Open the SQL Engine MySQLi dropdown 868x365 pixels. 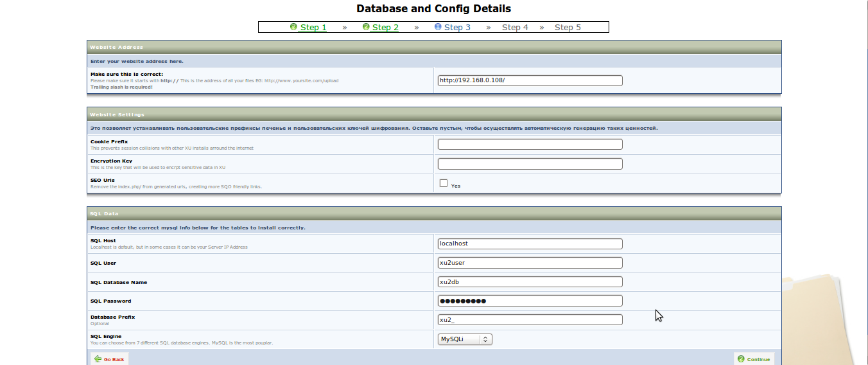[465, 339]
